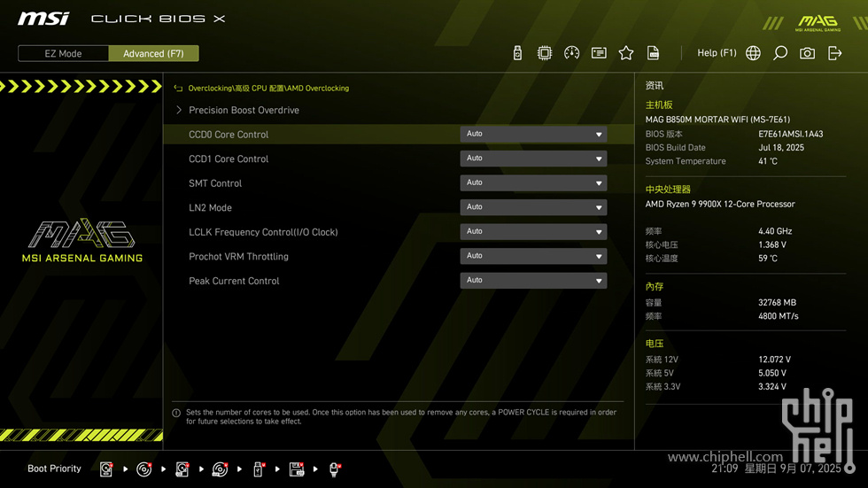868x488 pixels.
Task: Open the Prochot VRM Throttling dropdown
Action: pyautogui.click(x=533, y=256)
